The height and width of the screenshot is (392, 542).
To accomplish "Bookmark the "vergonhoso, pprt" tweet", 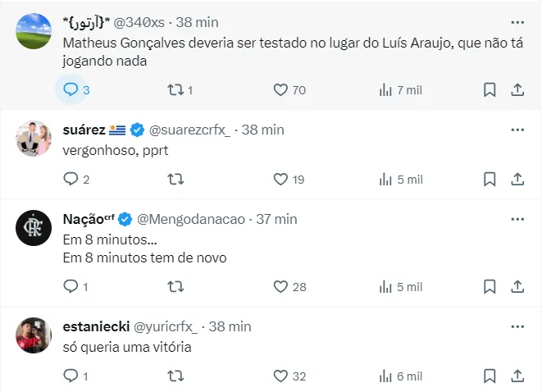I will [490, 179].
